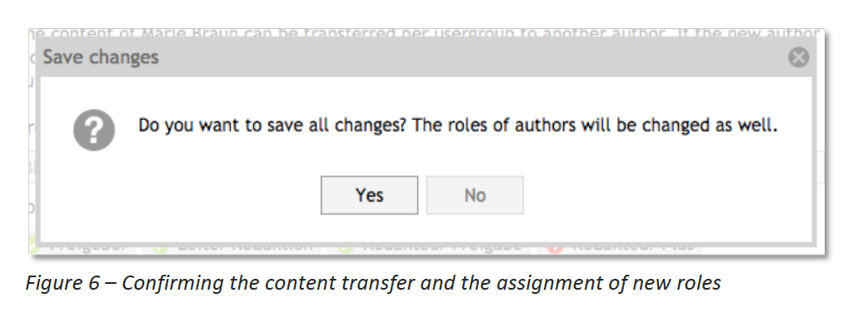Click the gray question mark icon
The height and width of the screenshot is (323, 868).
click(x=94, y=131)
